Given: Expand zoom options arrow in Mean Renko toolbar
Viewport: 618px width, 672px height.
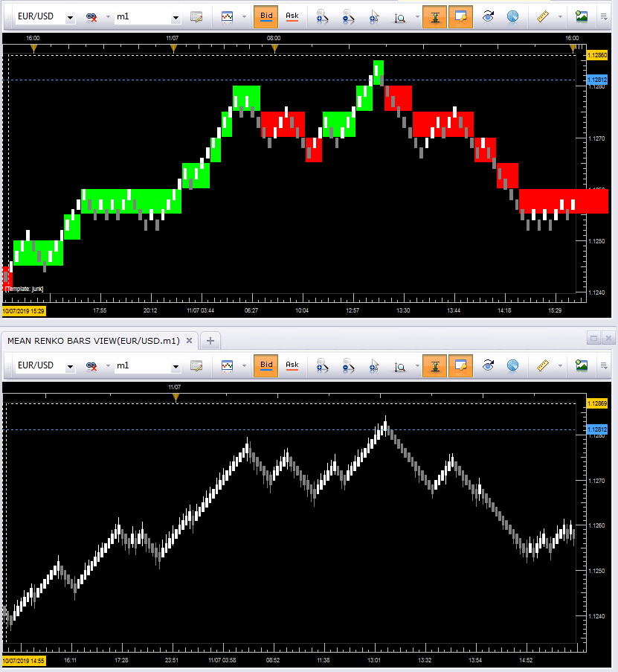Looking at the screenshot, I should click(x=417, y=366).
